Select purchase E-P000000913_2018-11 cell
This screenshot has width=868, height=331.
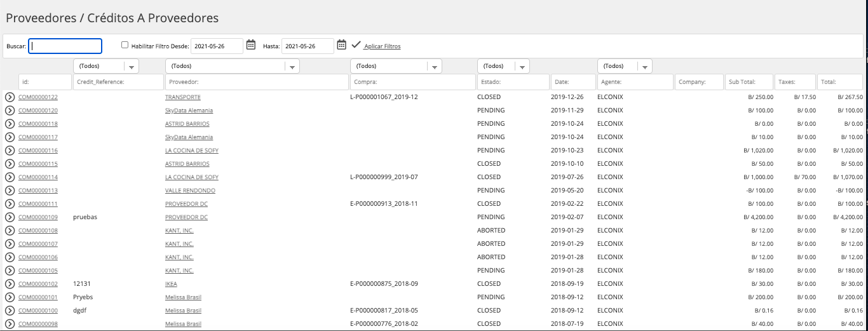(384, 204)
